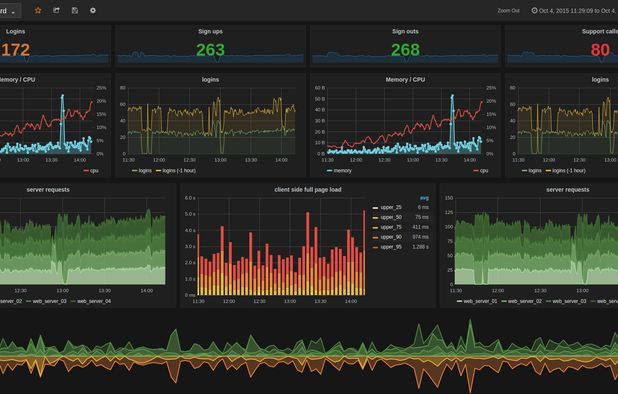
Task: Click the save dashboard icon
Action: pyautogui.click(x=74, y=11)
